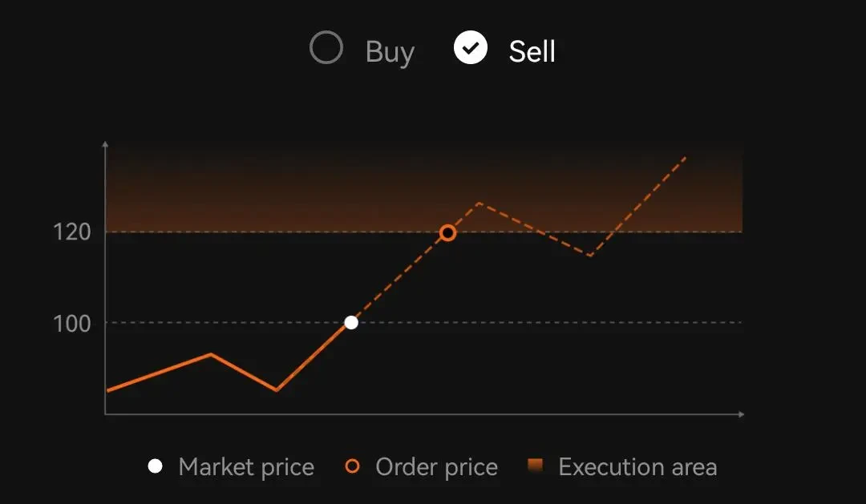866x504 pixels.
Task: Click the white market price dot on chart
Action: (x=351, y=323)
